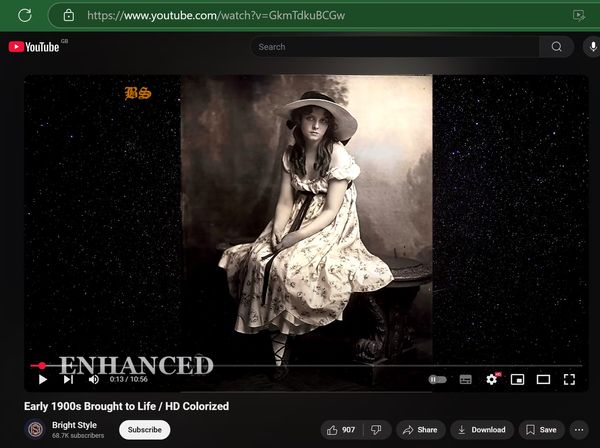Click the magnifier search button
Viewport: 600px width, 448px height.
556,47
